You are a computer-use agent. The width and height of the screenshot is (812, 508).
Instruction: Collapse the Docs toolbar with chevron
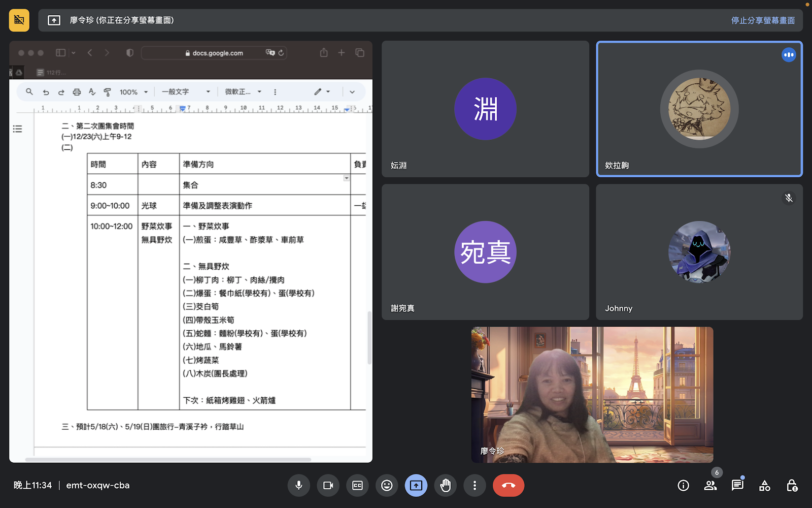click(352, 92)
